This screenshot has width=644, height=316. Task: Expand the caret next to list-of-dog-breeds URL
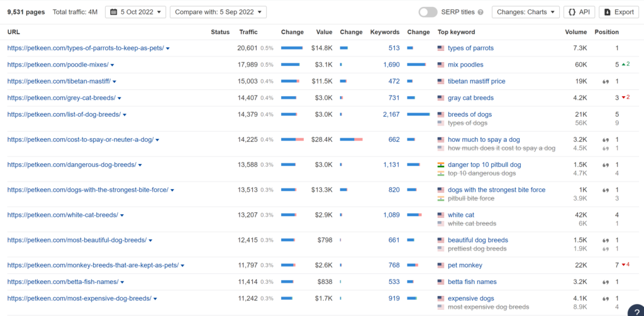pyautogui.click(x=125, y=115)
